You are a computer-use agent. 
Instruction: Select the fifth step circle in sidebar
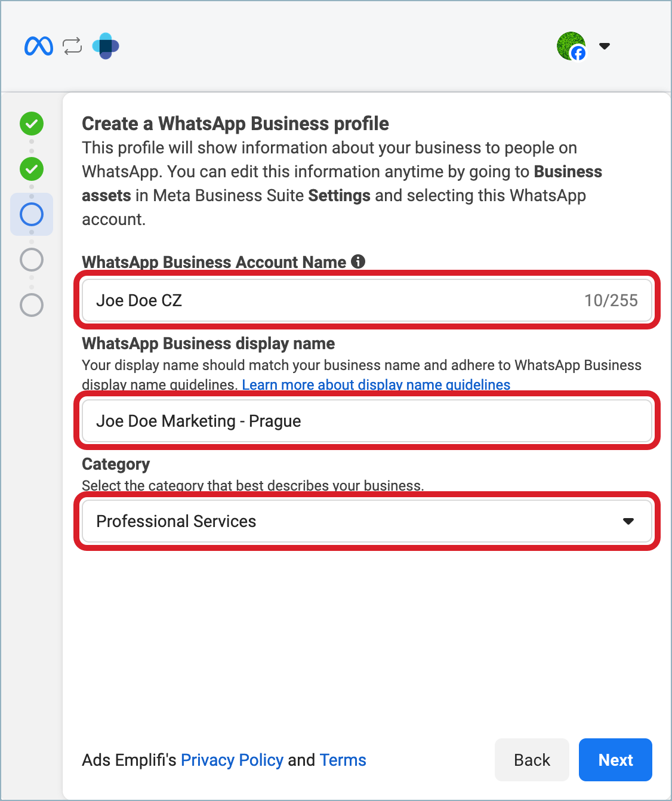tap(32, 305)
